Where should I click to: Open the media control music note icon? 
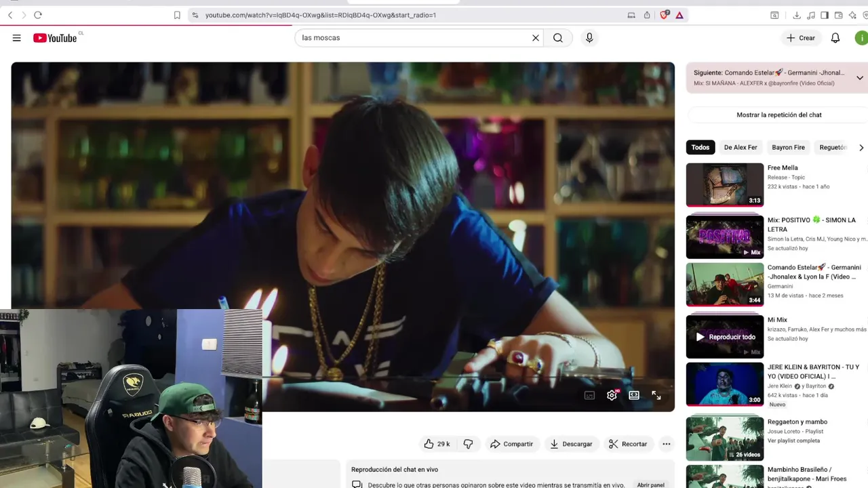pyautogui.click(x=811, y=15)
